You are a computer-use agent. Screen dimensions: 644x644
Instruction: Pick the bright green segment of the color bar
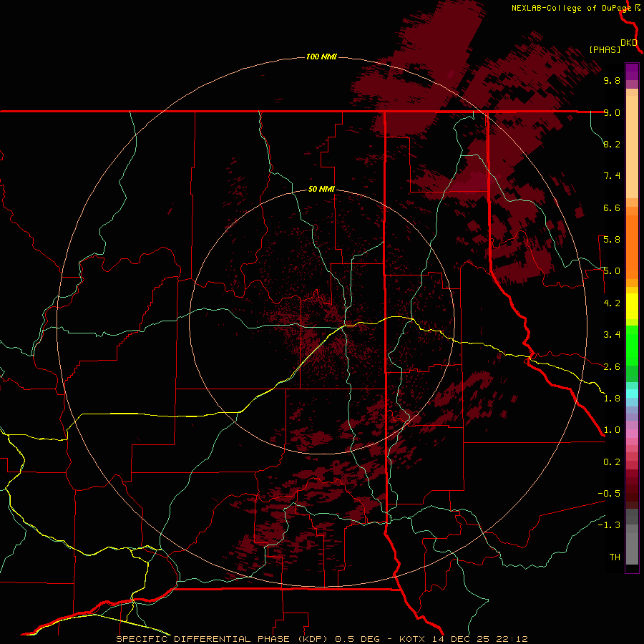point(632,345)
